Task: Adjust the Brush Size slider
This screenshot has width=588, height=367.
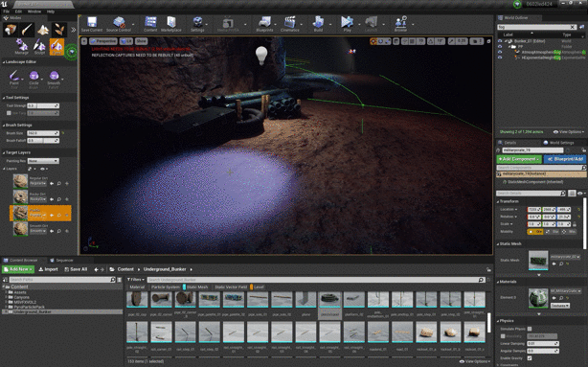Action: tap(43, 133)
